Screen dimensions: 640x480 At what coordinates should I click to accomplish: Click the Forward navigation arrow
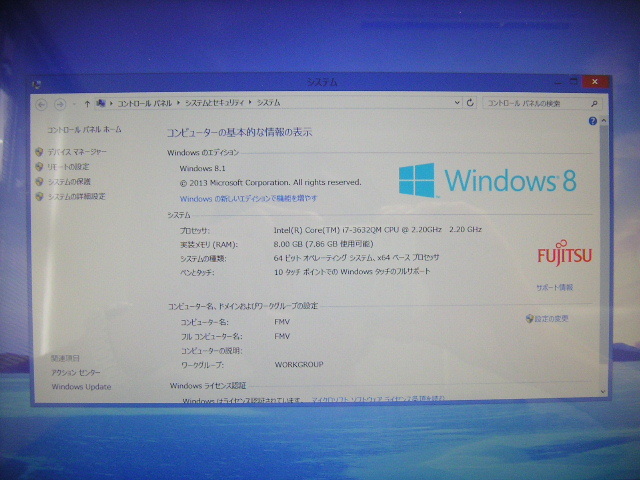tap(60, 104)
